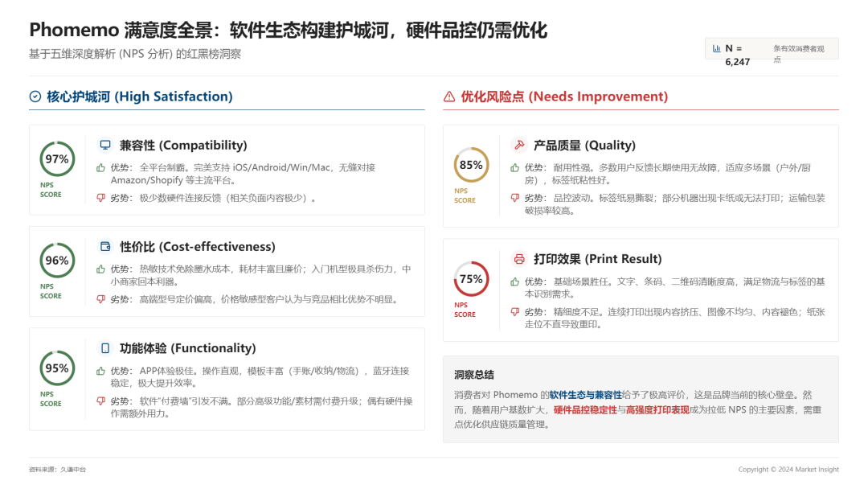Select the thumbs-up icon in the Quality card
The image size is (868, 489).
513,167
